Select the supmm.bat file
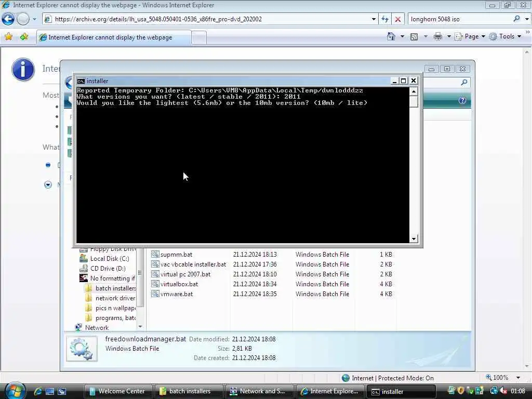 (x=177, y=255)
